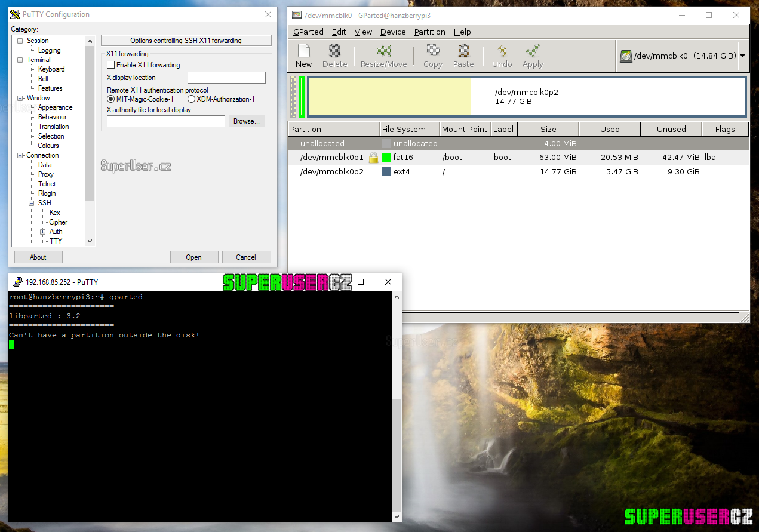The image size is (759, 532).
Task: Open the Help menu in GParted
Action: tap(462, 32)
